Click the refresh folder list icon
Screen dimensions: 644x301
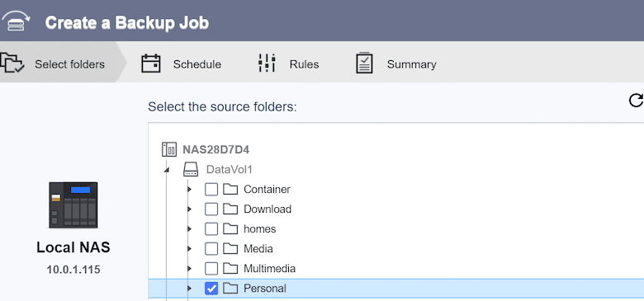pyautogui.click(x=637, y=100)
